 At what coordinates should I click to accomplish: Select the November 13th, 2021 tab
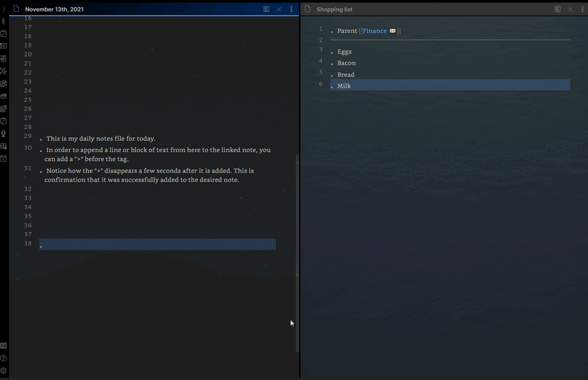pos(55,9)
